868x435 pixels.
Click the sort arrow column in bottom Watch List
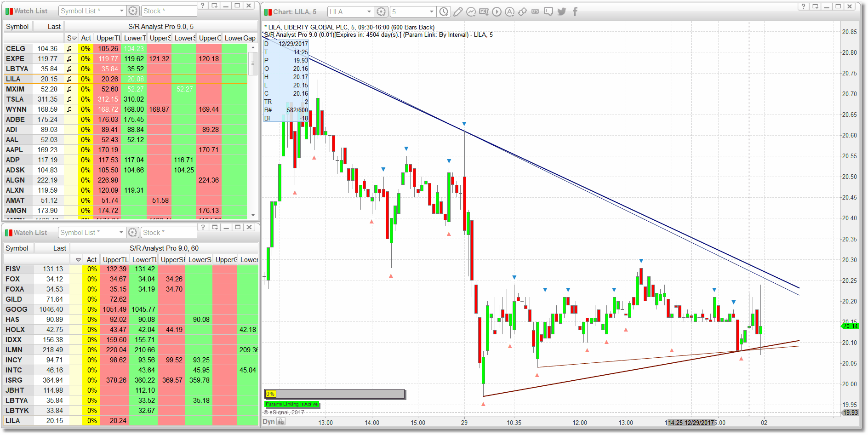tap(76, 260)
